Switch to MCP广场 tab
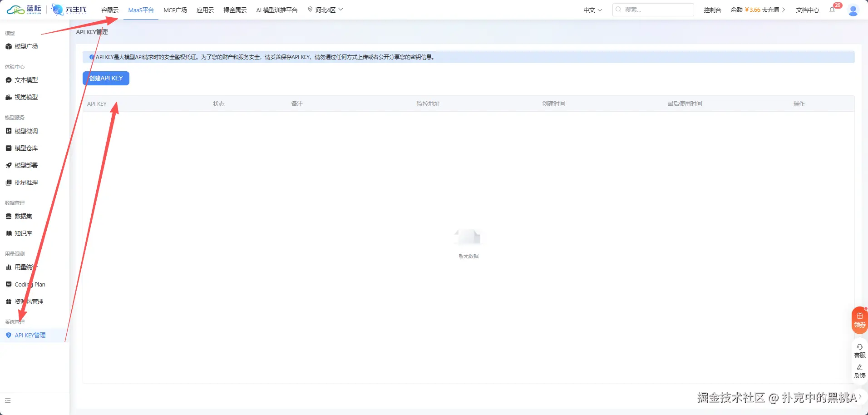The height and width of the screenshot is (415, 868). [x=175, y=10]
